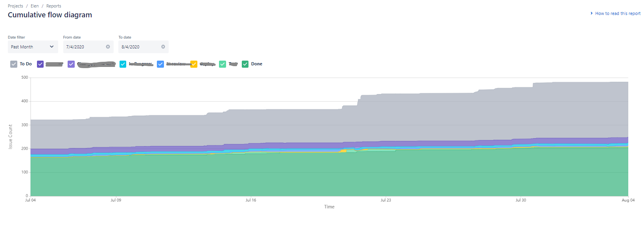Clear the To date field
644x235 pixels.
pyautogui.click(x=163, y=47)
